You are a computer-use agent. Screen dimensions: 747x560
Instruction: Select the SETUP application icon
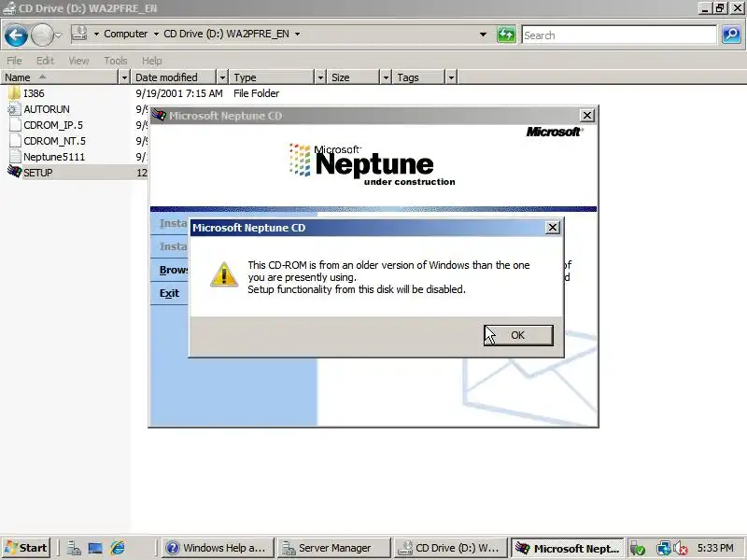(15, 172)
